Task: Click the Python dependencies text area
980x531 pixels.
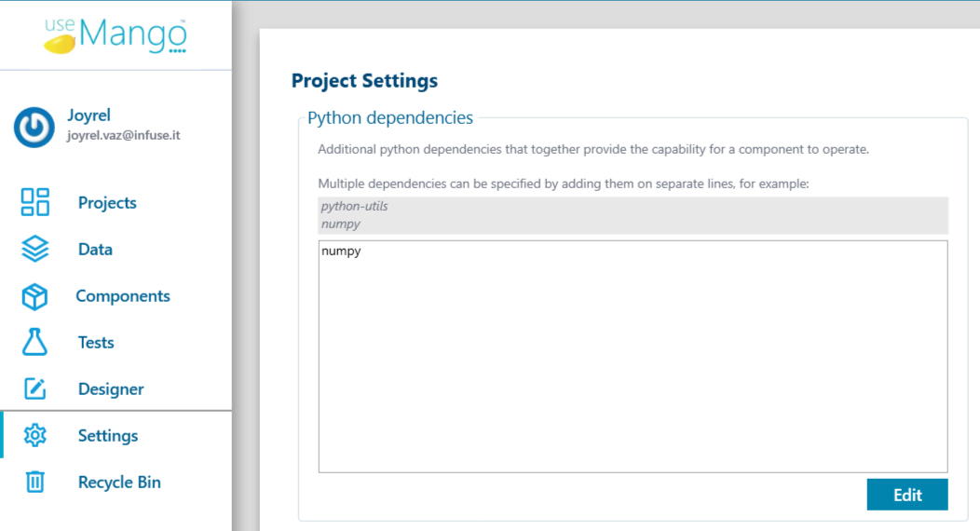Action: (x=633, y=357)
